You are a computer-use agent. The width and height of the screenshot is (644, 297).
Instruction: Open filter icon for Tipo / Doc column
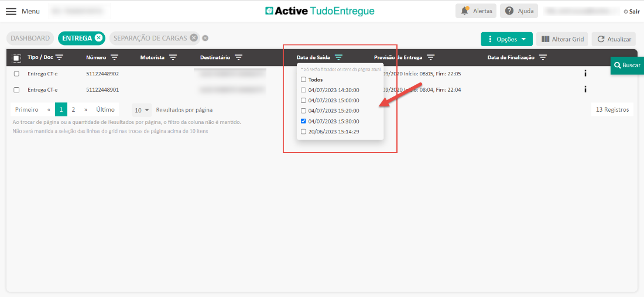click(x=60, y=57)
